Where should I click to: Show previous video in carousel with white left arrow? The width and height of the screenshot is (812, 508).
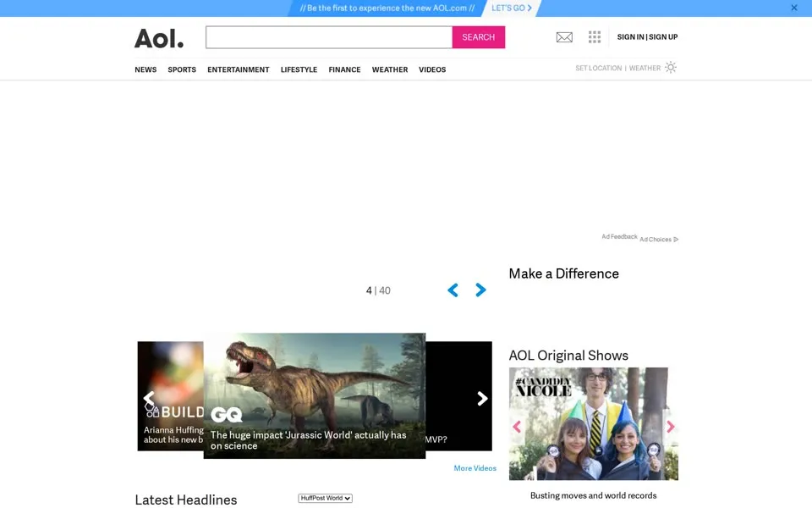coord(149,398)
